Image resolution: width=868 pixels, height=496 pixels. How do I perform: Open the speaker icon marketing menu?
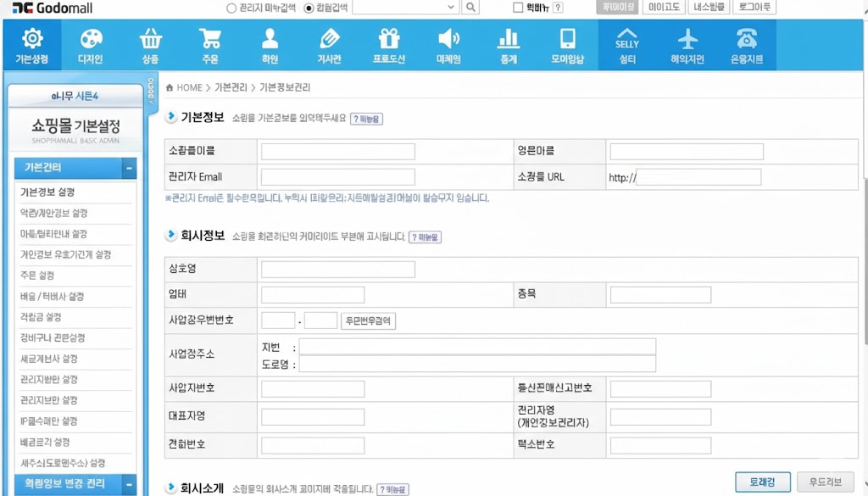tap(448, 46)
